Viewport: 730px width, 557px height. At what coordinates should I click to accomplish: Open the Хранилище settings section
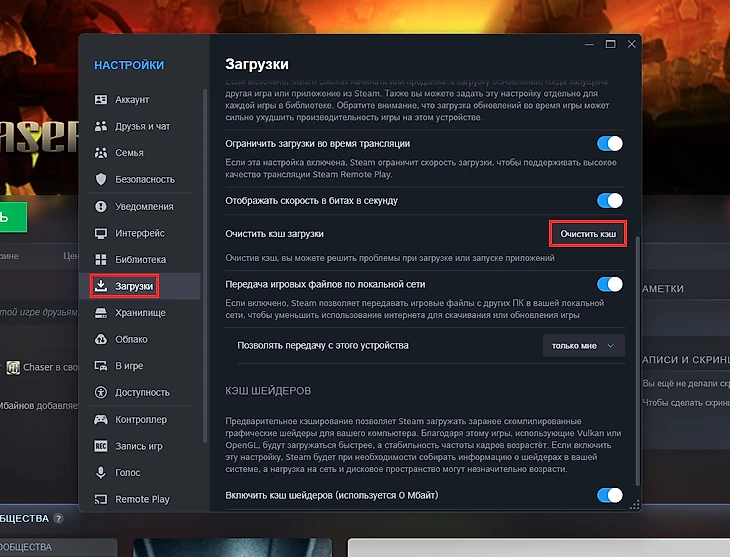click(x=140, y=313)
